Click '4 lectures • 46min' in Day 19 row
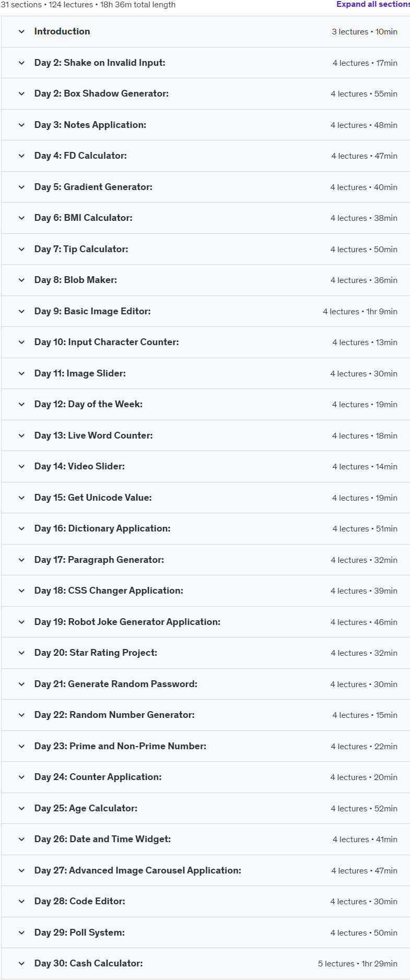410x980 pixels. point(364,622)
